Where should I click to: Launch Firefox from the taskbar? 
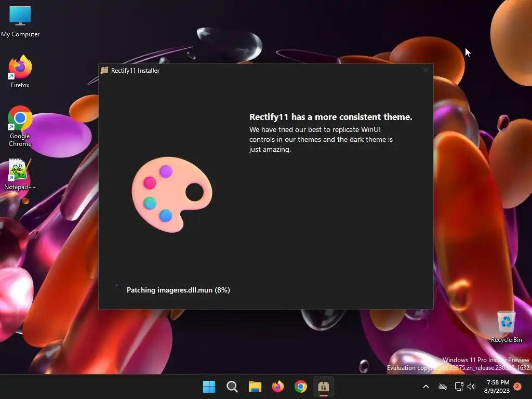click(278, 387)
